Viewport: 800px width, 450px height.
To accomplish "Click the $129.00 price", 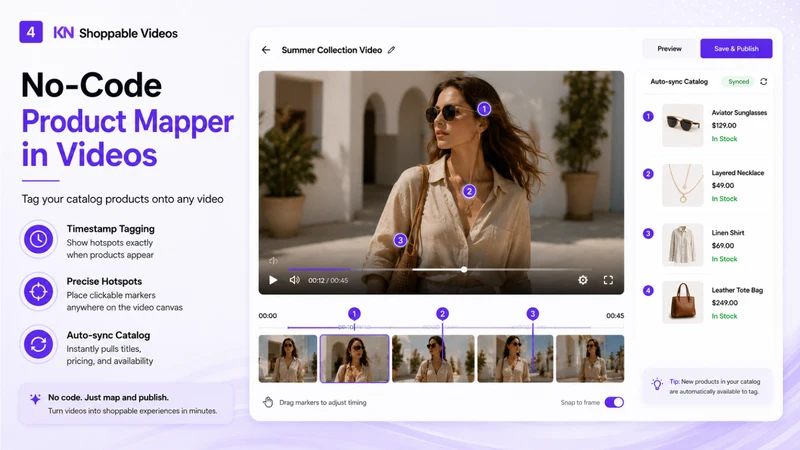I will pos(724,126).
